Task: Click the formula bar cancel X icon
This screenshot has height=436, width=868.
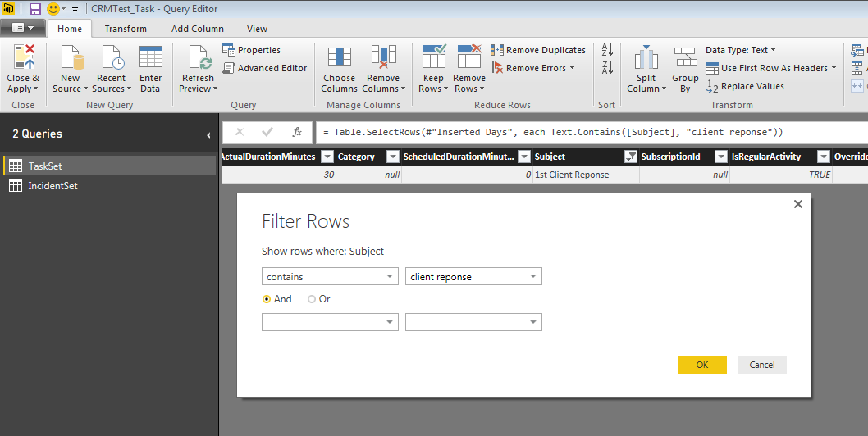Action: coord(240,132)
